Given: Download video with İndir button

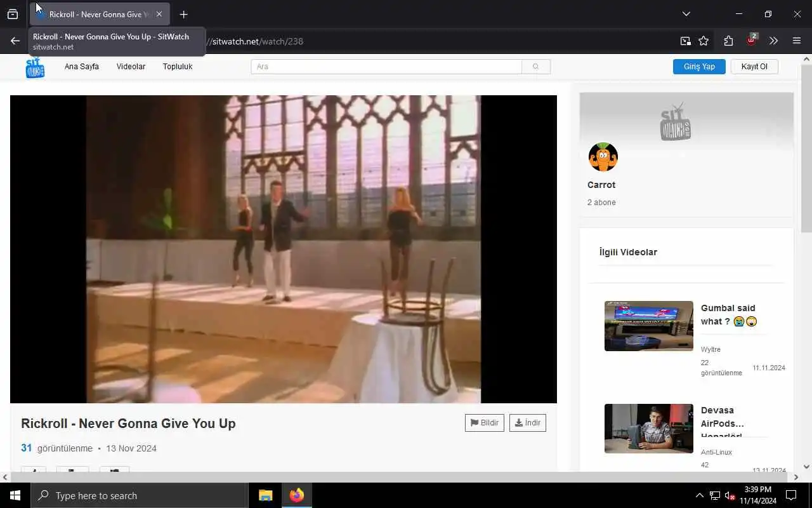Looking at the screenshot, I should (x=528, y=423).
